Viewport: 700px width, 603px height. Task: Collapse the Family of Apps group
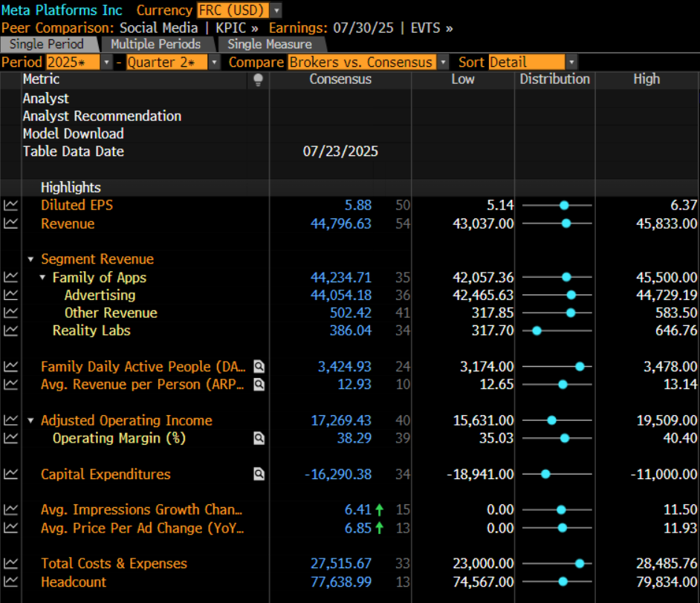[42, 278]
